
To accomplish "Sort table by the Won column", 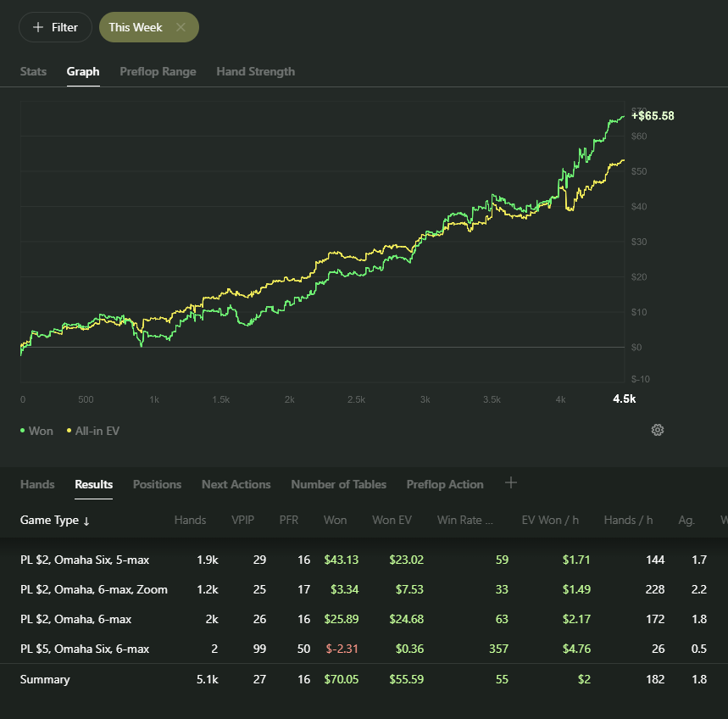I will click(335, 521).
